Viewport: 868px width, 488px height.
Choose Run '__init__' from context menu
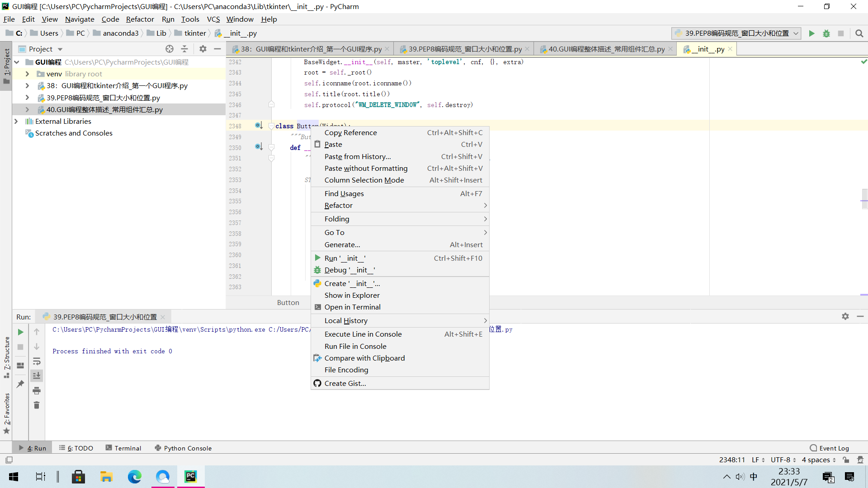pos(400,258)
